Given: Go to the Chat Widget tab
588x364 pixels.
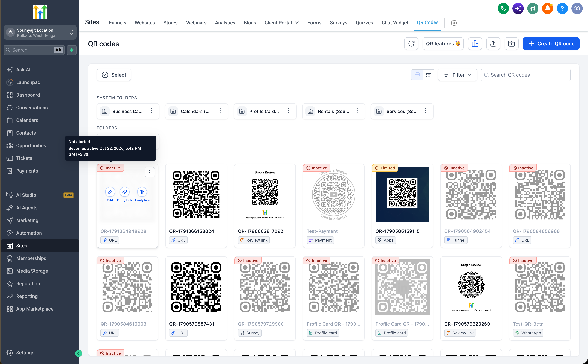Looking at the screenshot, I should tap(395, 23).
